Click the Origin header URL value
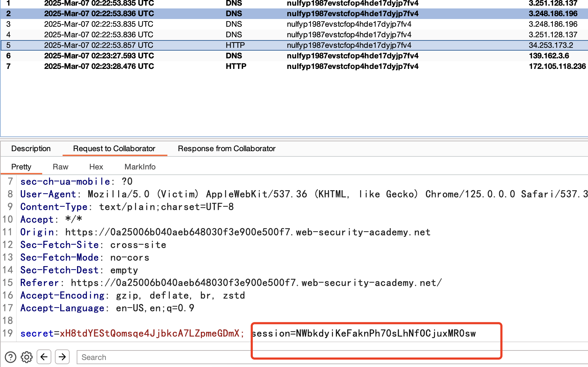 coord(248,232)
